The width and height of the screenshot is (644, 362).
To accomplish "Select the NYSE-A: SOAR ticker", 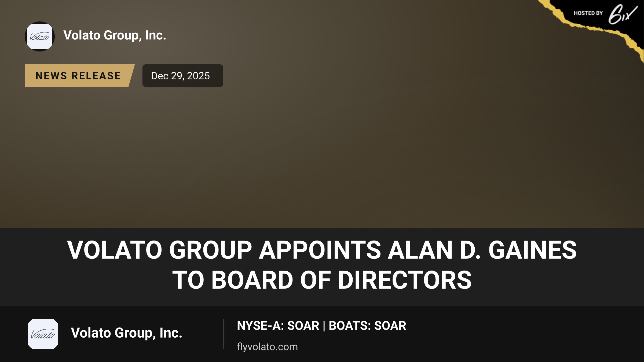I will point(278,326).
